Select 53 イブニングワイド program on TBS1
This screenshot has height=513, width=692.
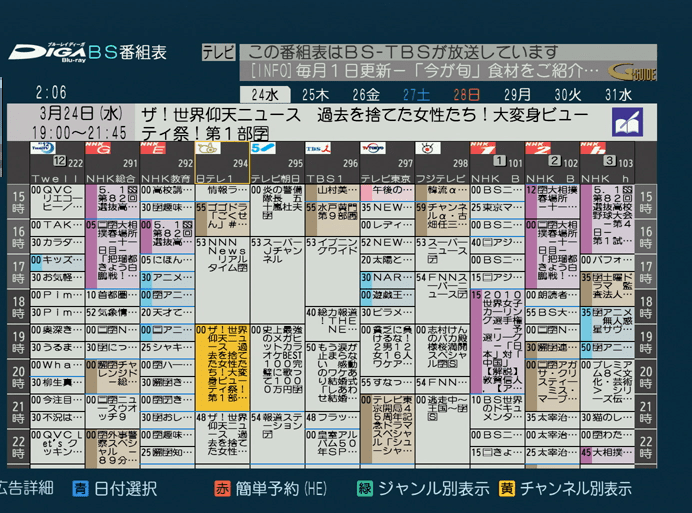(332, 272)
